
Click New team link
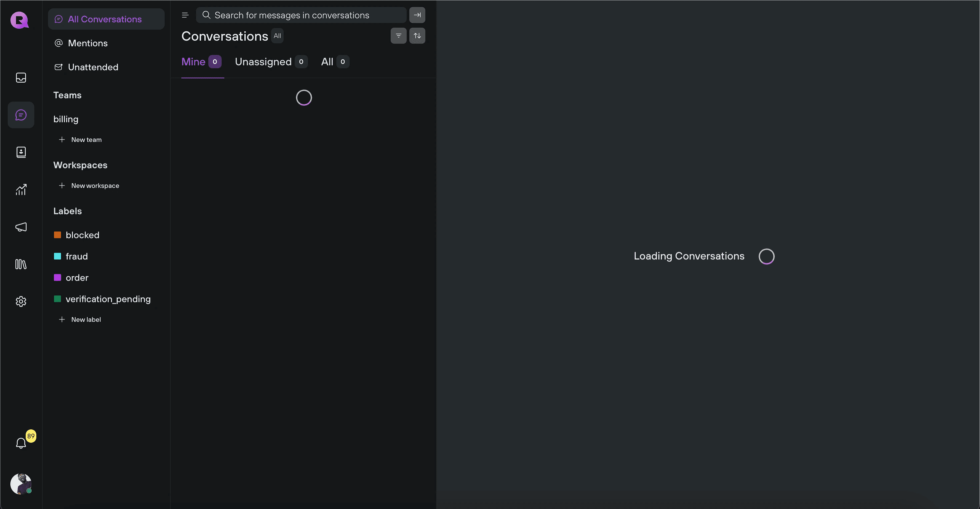point(86,140)
